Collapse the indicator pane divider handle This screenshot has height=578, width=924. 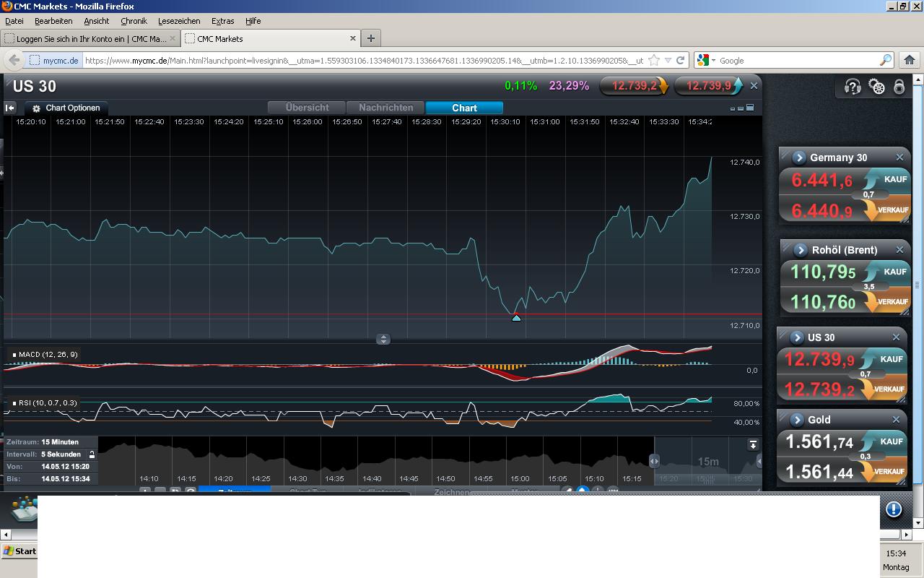[383, 339]
